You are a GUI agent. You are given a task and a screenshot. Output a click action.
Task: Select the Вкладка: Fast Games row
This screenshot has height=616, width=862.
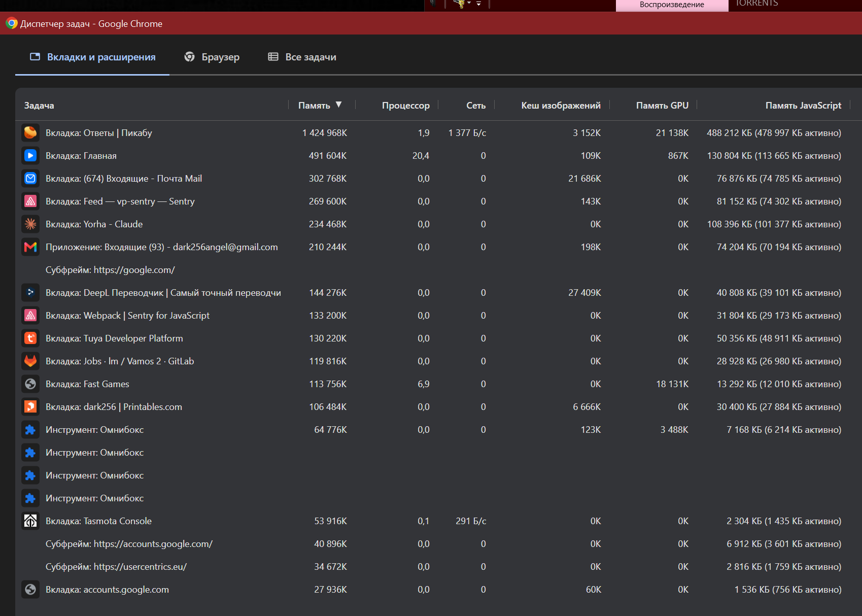pos(438,384)
